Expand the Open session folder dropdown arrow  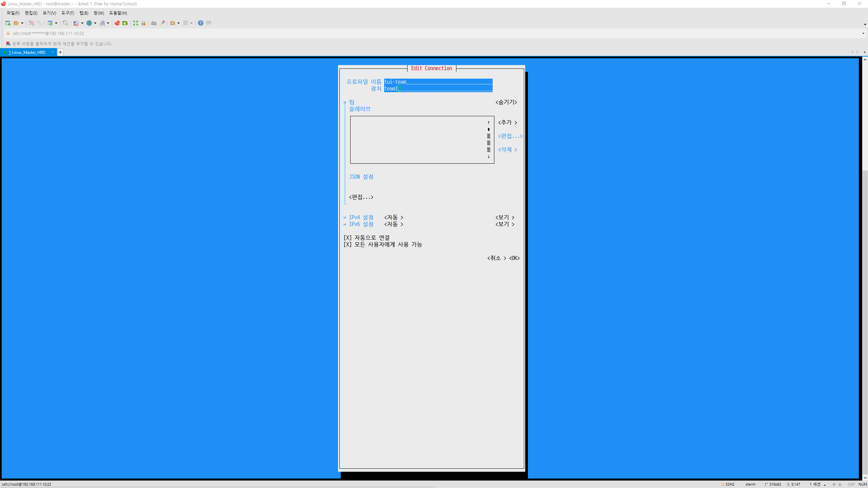click(x=22, y=23)
